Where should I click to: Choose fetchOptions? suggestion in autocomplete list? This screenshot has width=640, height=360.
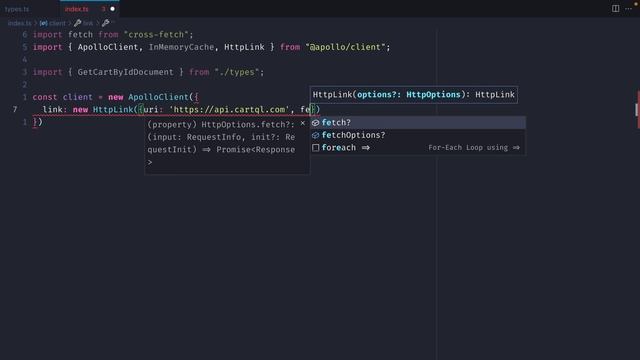pos(418,135)
